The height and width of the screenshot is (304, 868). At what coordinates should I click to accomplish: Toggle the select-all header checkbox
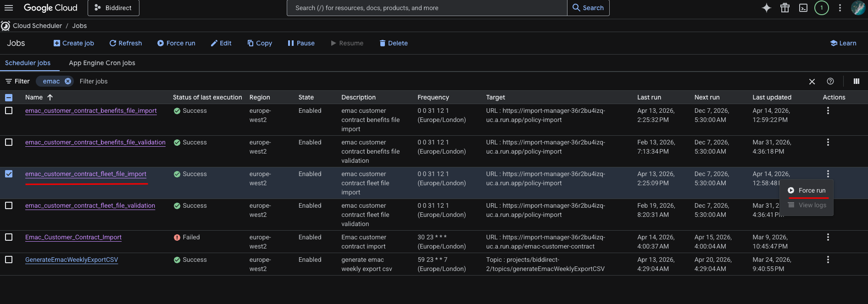coord(9,97)
